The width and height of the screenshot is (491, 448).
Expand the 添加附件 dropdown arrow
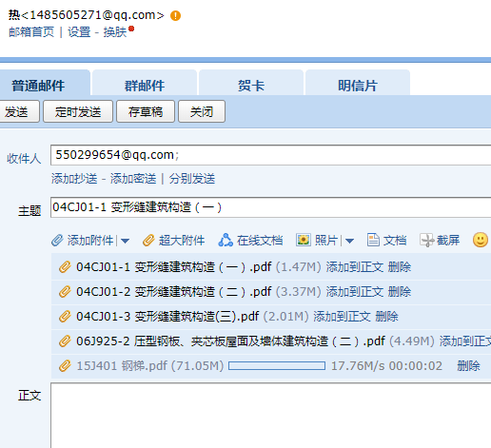click(126, 242)
